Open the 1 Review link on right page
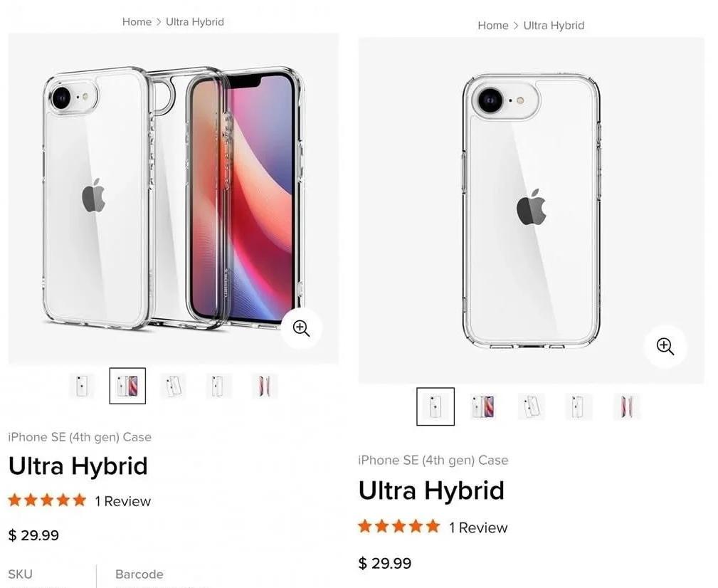Image resolution: width=718 pixels, height=588 pixels. (478, 527)
